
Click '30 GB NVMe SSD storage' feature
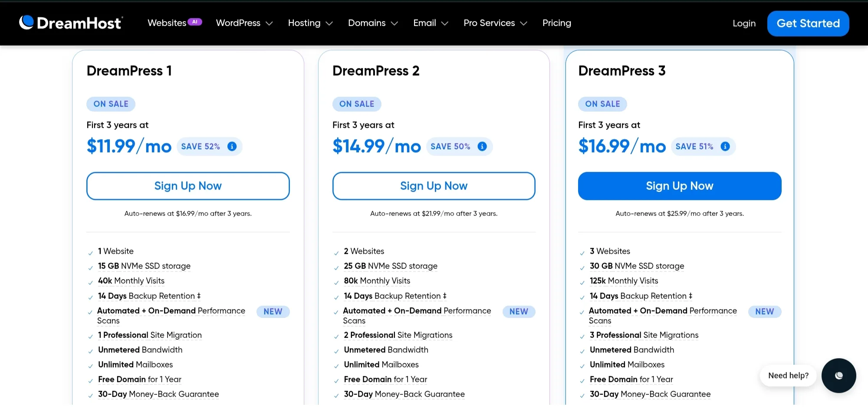637,266
